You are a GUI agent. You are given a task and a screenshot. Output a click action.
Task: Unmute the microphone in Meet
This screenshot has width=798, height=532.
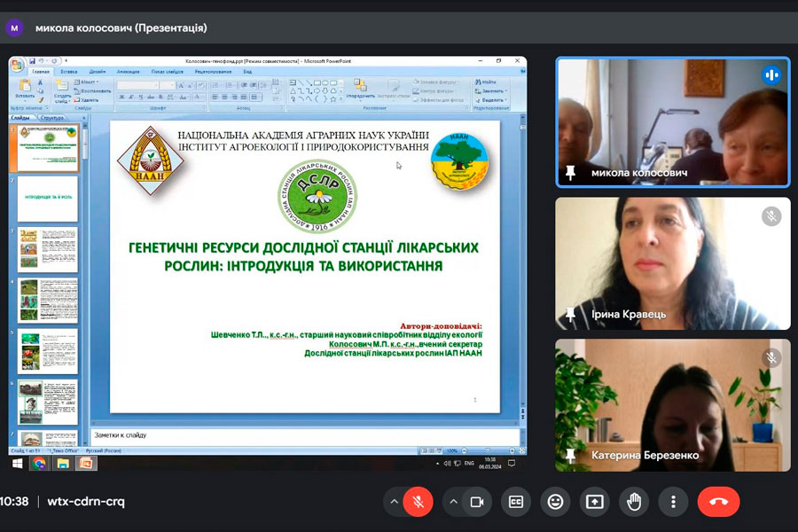pos(418,502)
